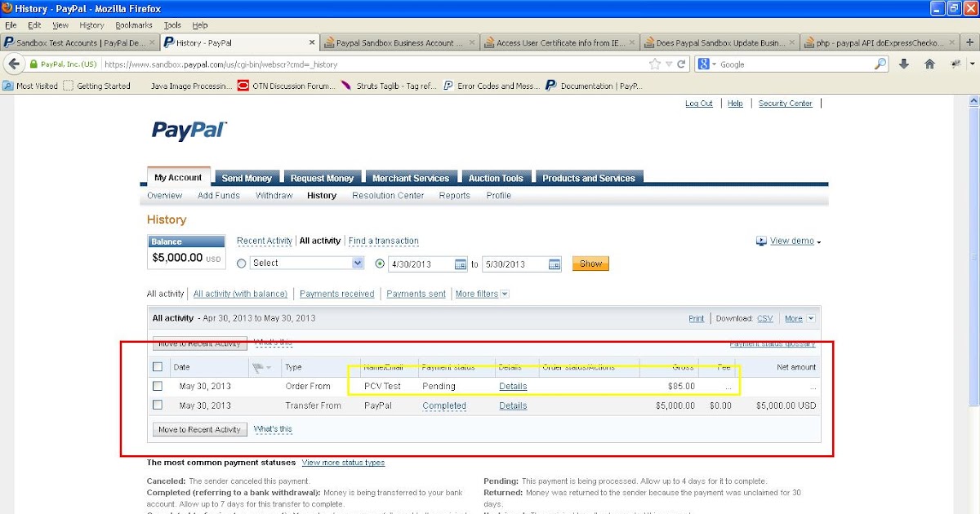Click the search magnifier icon

pyautogui.click(x=880, y=64)
